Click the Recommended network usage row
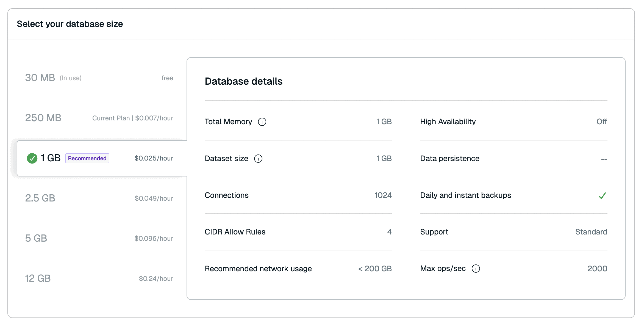644x326 pixels. (258, 269)
